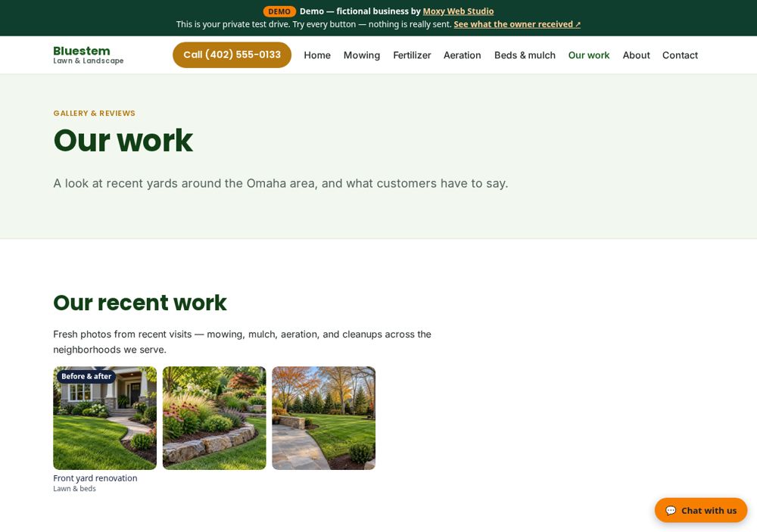Open the autumn trees patio photo

tap(323, 418)
